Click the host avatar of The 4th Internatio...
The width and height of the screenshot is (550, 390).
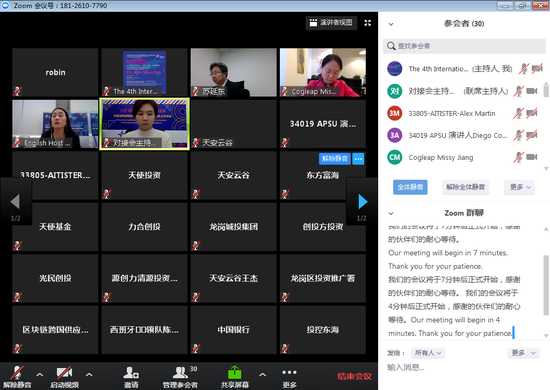pos(394,68)
